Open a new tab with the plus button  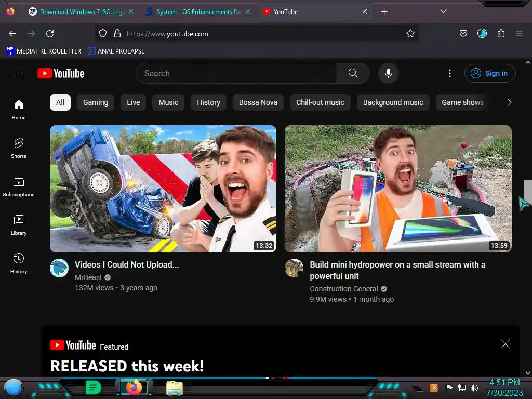(384, 12)
